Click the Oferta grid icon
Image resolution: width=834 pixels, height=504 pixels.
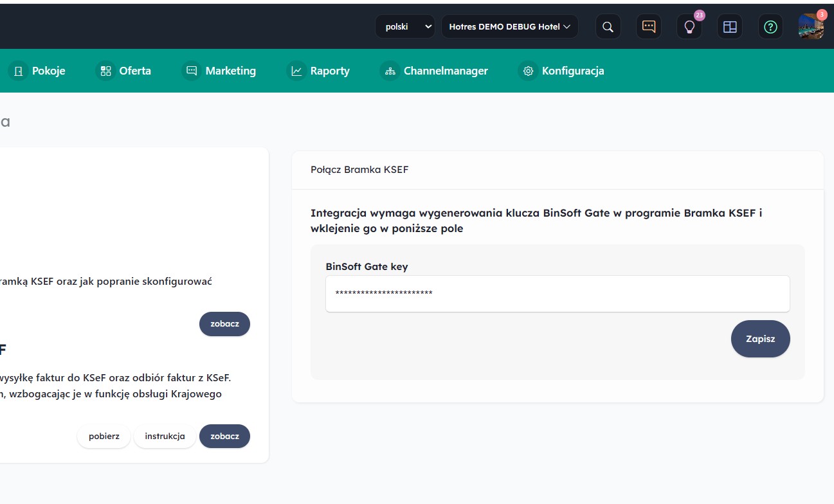click(x=105, y=71)
